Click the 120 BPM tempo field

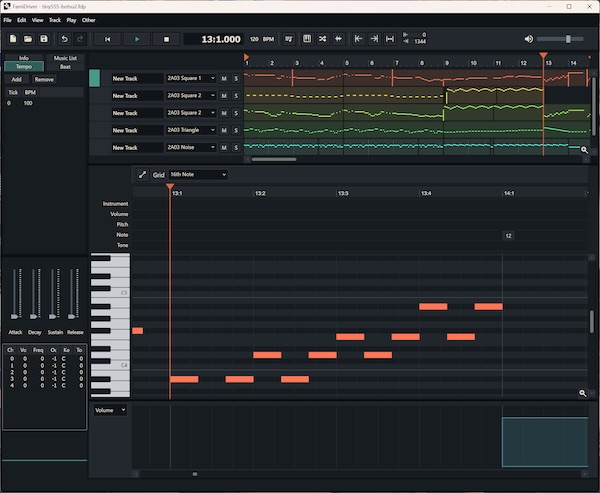[262, 39]
